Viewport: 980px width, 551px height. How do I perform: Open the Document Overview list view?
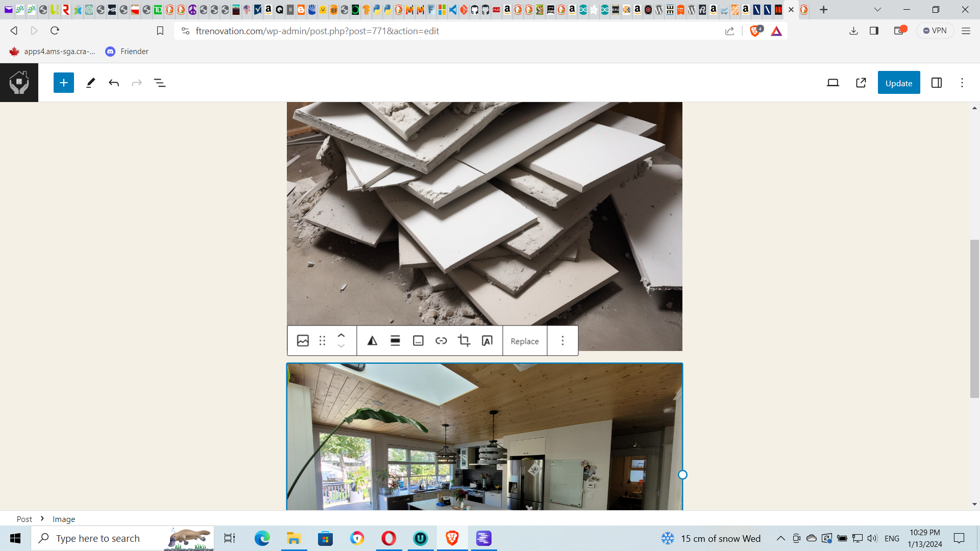pyautogui.click(x=160, y=83)
